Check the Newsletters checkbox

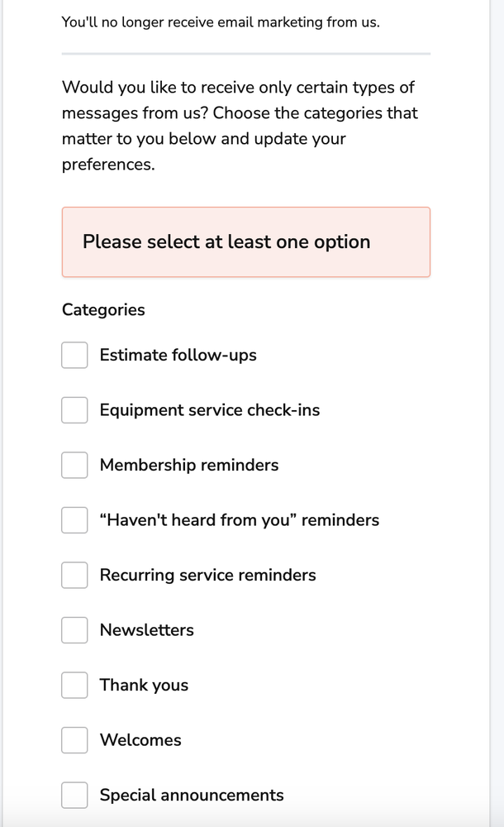74,630
